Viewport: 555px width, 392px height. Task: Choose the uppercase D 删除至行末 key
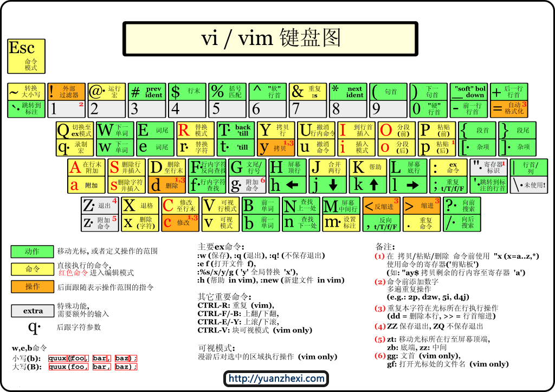tap(167, 168)
